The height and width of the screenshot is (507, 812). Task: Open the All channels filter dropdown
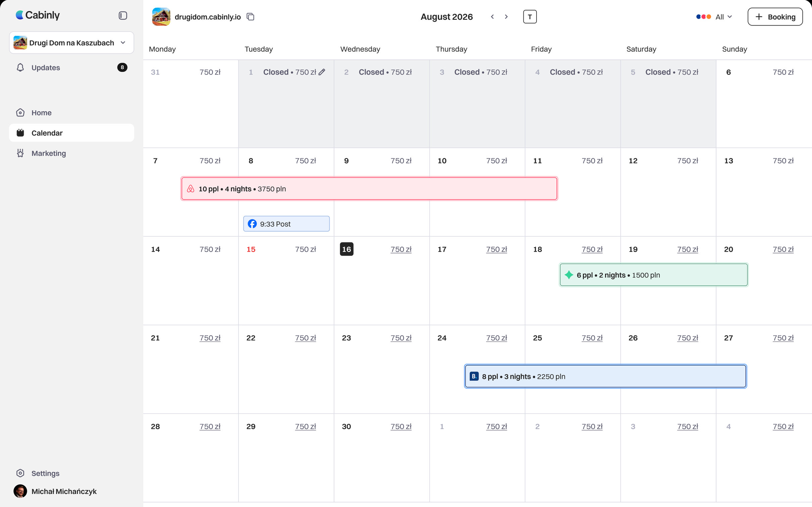pos(714,17)
